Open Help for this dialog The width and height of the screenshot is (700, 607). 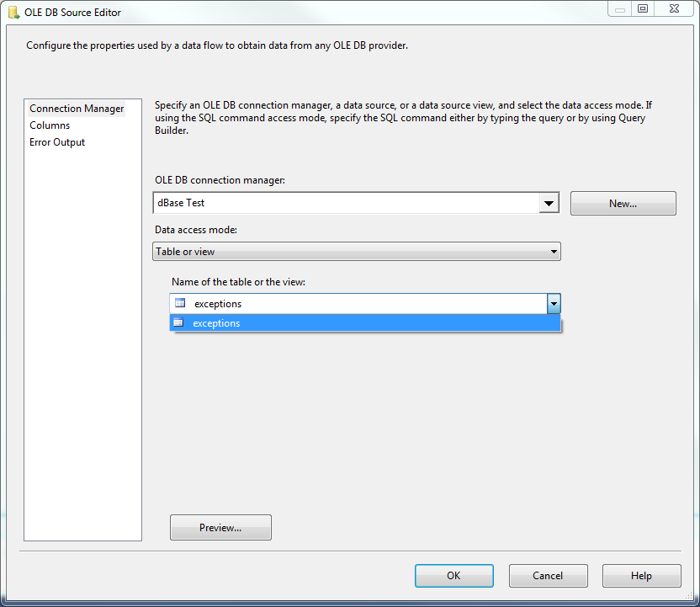point(641,576)
